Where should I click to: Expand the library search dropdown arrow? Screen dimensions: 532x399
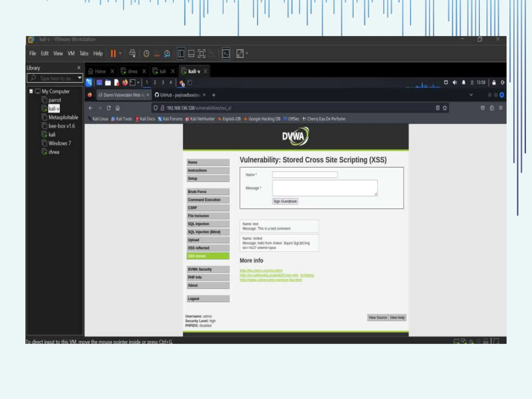[x=79, y=78]
